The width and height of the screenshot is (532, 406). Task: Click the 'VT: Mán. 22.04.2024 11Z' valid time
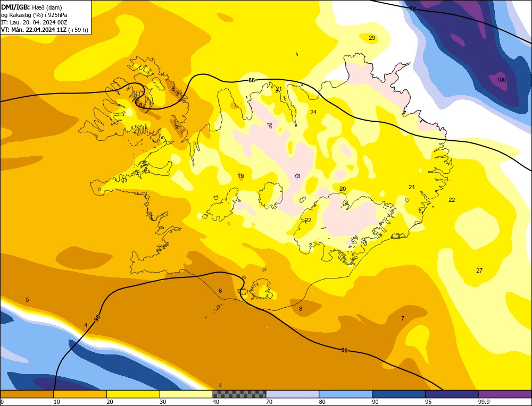pos(34,30)
